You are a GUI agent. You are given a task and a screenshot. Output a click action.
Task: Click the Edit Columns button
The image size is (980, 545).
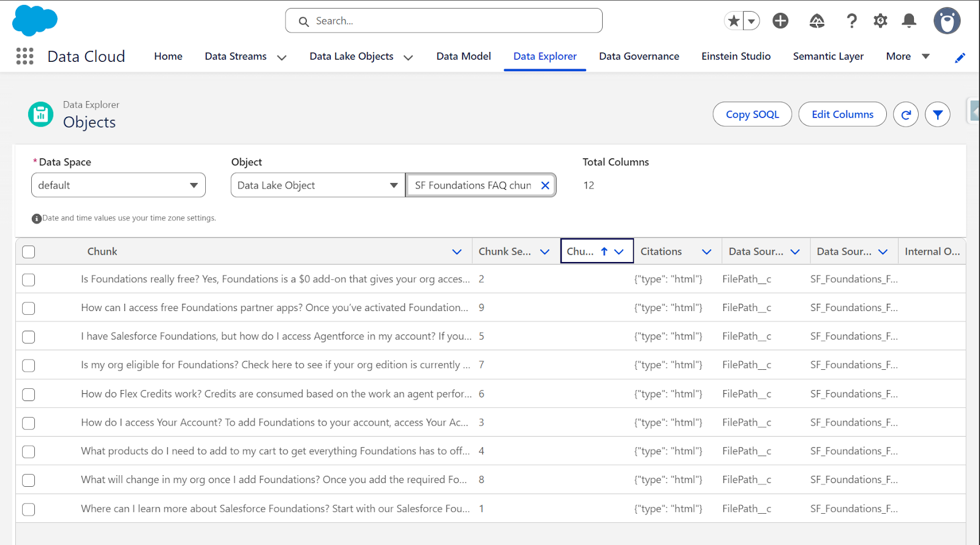[842, 115]
